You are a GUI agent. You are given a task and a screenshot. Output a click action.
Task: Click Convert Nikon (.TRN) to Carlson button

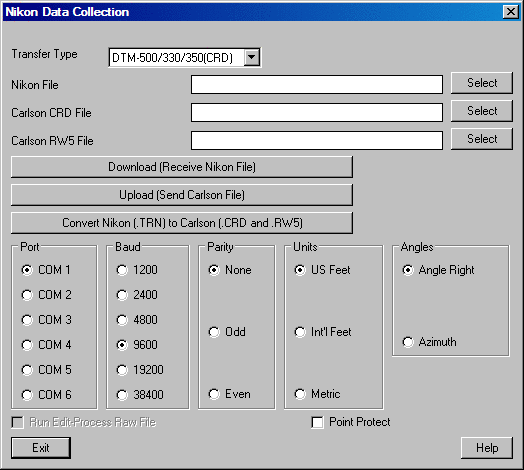[182, 223]
